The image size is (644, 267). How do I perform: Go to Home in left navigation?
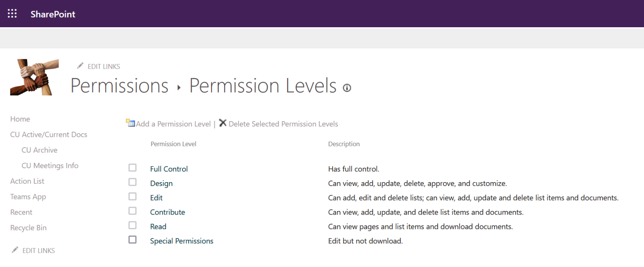20,119
